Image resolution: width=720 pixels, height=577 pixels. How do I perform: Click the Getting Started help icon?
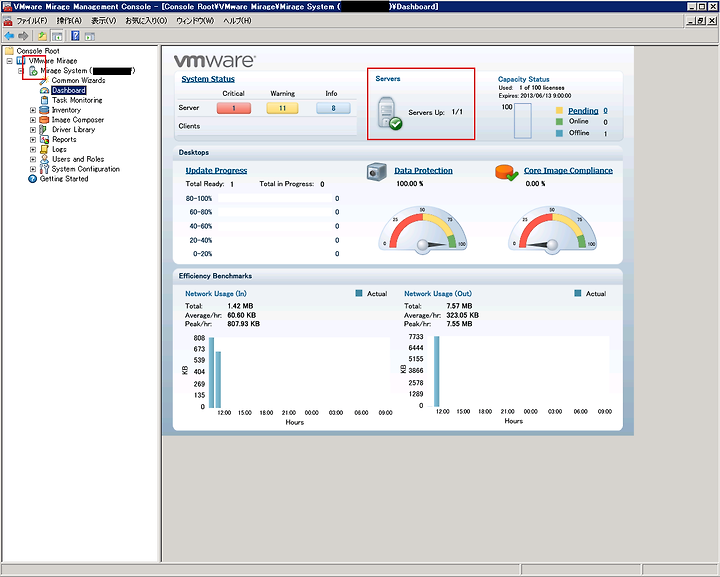click(x=33, y=179)
